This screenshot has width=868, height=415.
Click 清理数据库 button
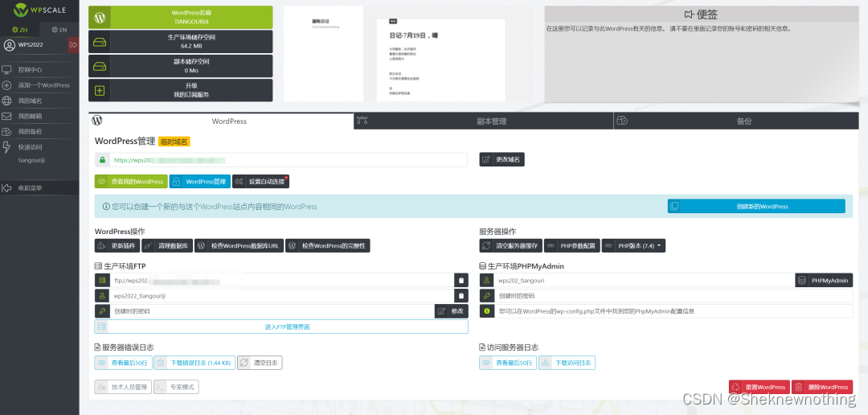tap(166, 245)
